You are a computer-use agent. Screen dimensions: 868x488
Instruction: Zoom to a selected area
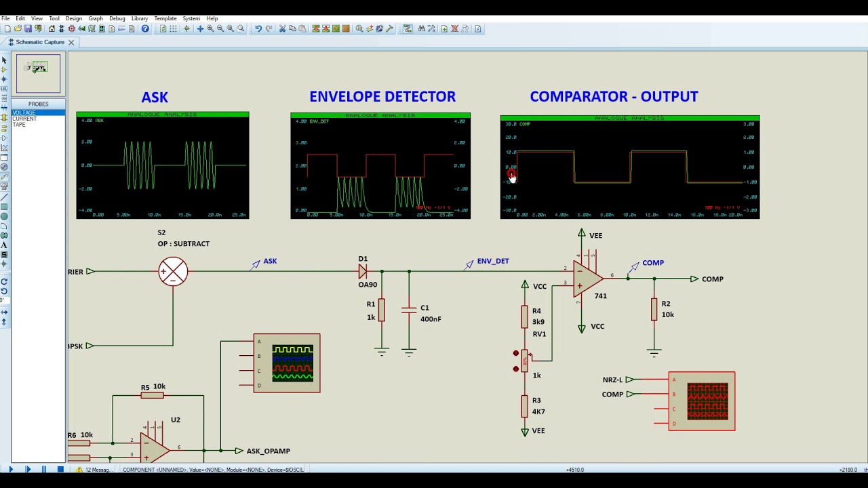click(240, 28)
